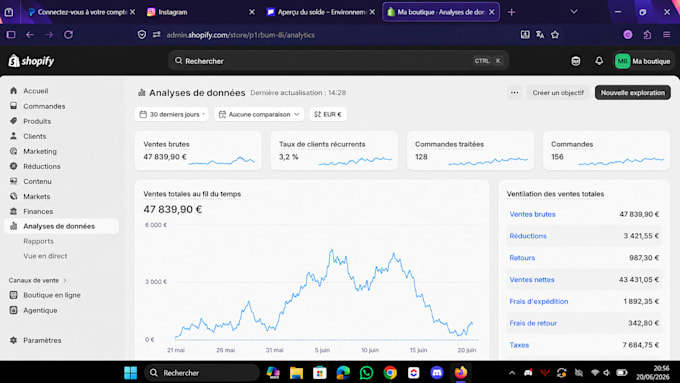Open the Taux de clients récurrents card

click(334, 151)
